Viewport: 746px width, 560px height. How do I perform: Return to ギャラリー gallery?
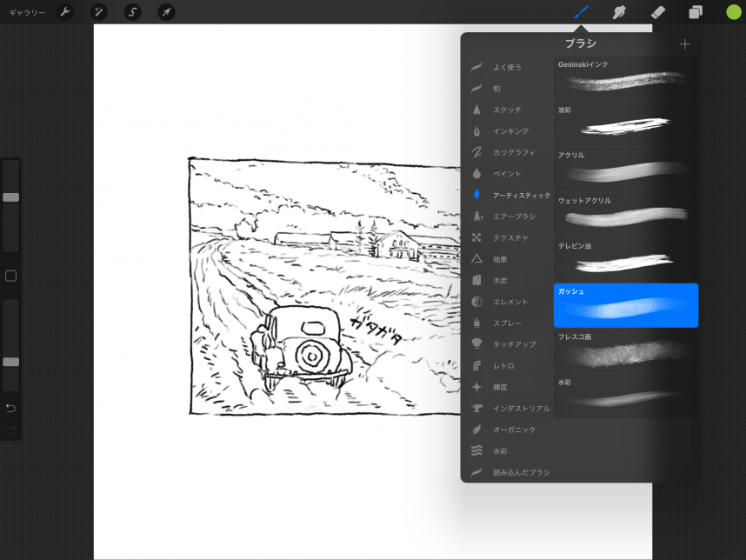pos(27,13)
